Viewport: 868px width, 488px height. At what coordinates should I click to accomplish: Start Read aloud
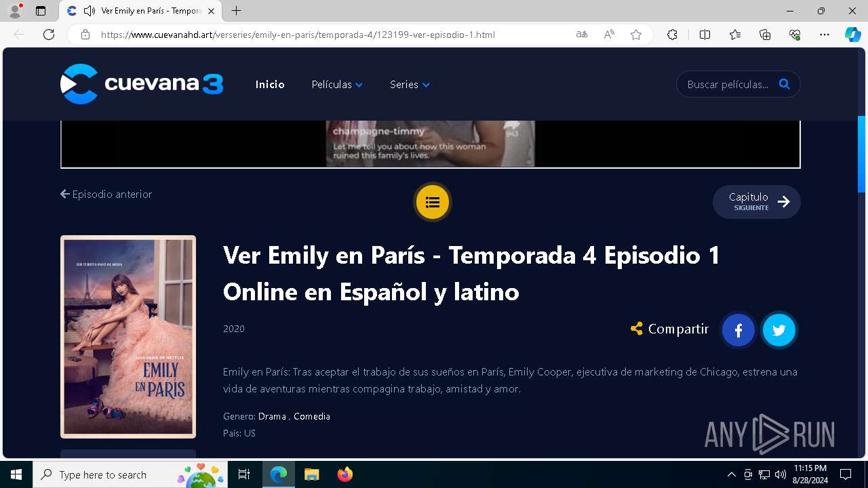tap(609, 35)
